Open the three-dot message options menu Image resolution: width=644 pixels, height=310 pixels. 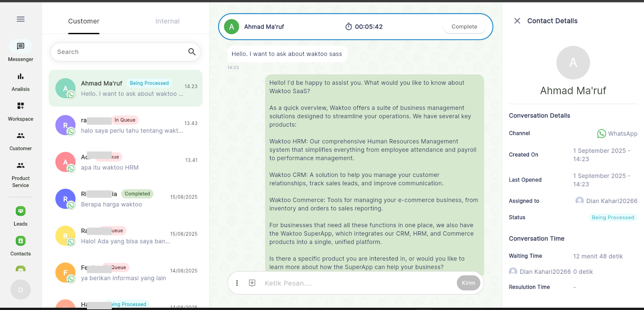click(x=237, y=283)
